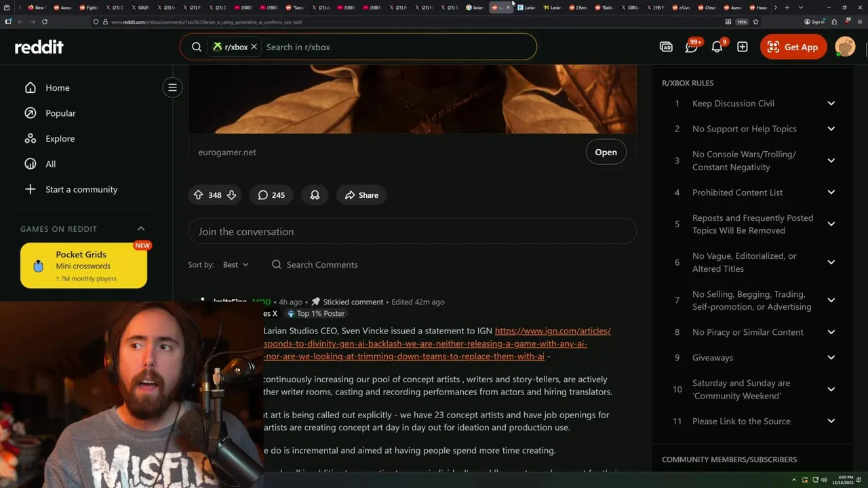Click the browser reload button

click(x=45, y=22)
